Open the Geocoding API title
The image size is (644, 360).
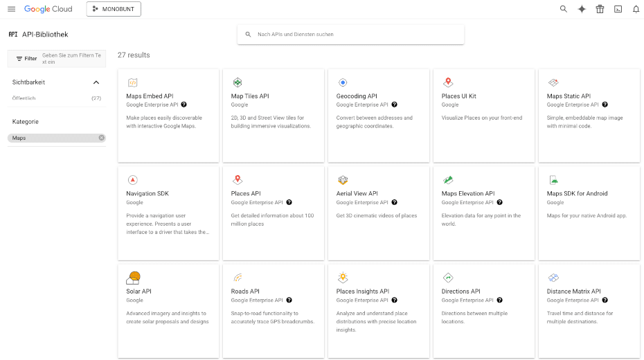[357, 96]
